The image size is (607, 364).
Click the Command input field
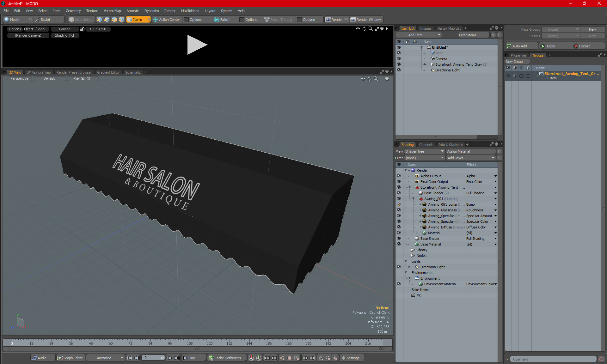[x=553, y=359]
